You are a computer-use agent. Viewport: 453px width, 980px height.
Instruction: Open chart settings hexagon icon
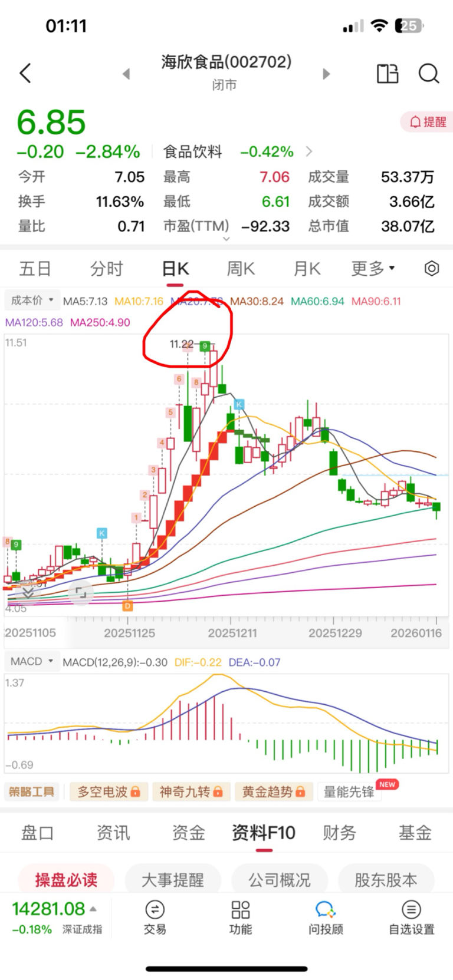[432, 269]
